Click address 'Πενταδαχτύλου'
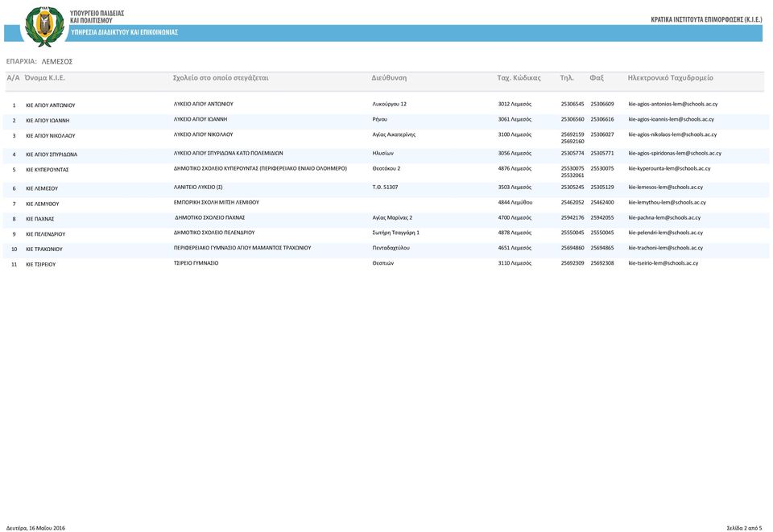The height and width of the screenshot is (532, 773). [x=391, y=248]
